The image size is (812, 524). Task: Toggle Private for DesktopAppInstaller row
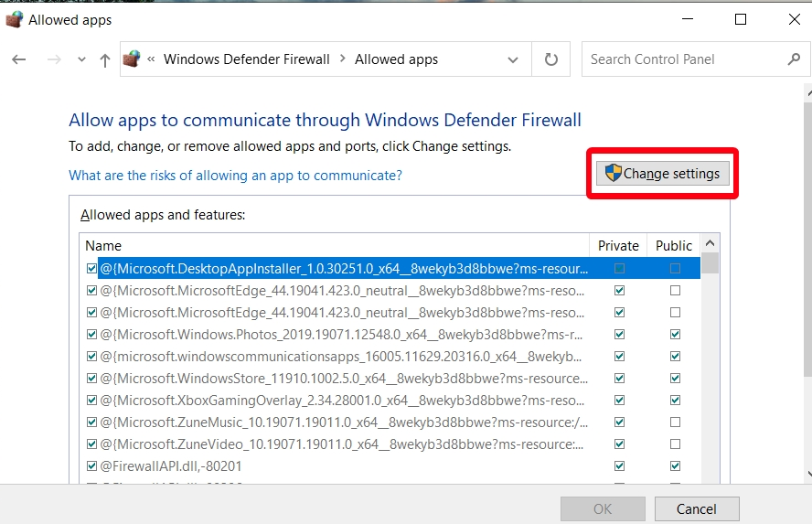(x=619, y=268)
